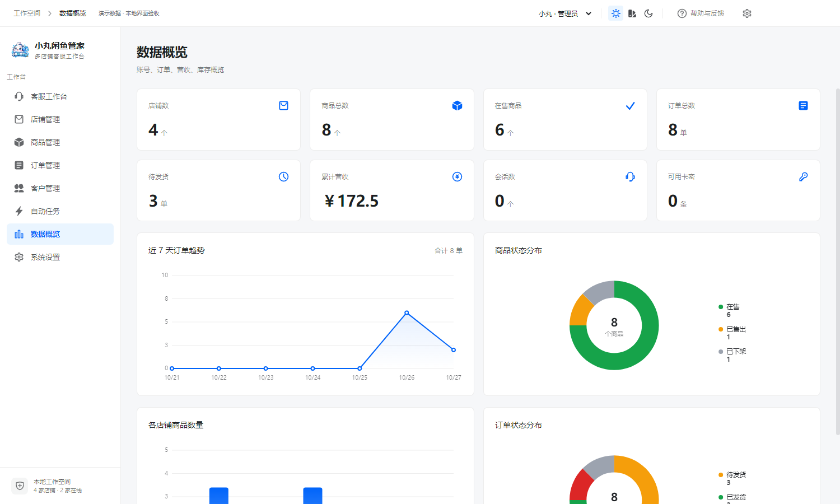Navigate to 订单管理
This screenshot has width=840, height=504.
point(60,165)
